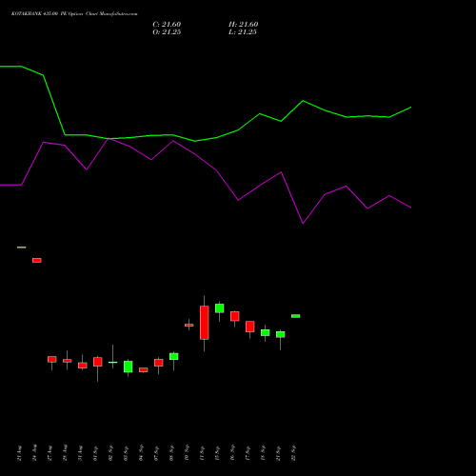Viewport: 476px width, 476px height.
Task: Select the green candle above 15 Sep
Action: pyautogui.click(x=220, y=308)
